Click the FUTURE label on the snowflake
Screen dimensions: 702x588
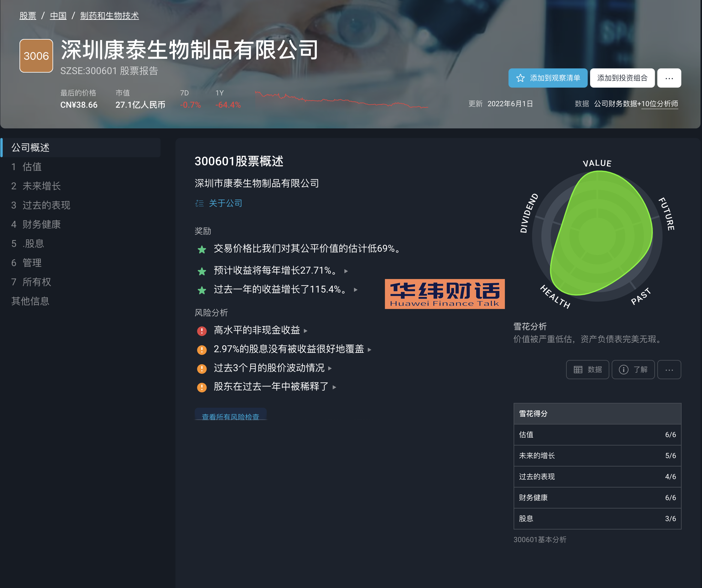click(x=667, y=214)
